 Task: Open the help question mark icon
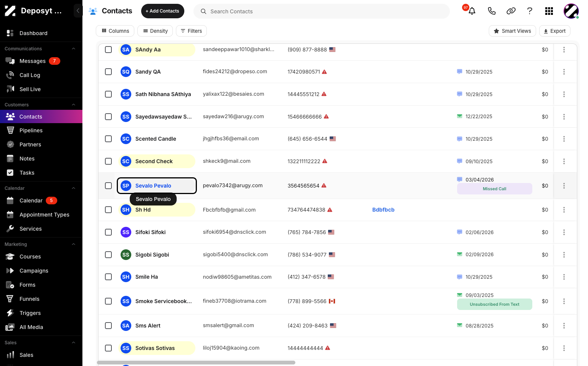pos(530,11)
